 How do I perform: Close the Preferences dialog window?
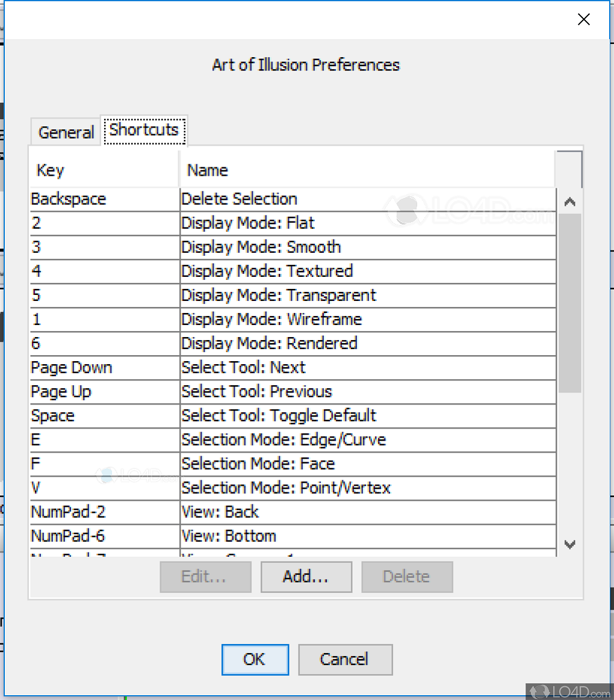pos(583,20)
